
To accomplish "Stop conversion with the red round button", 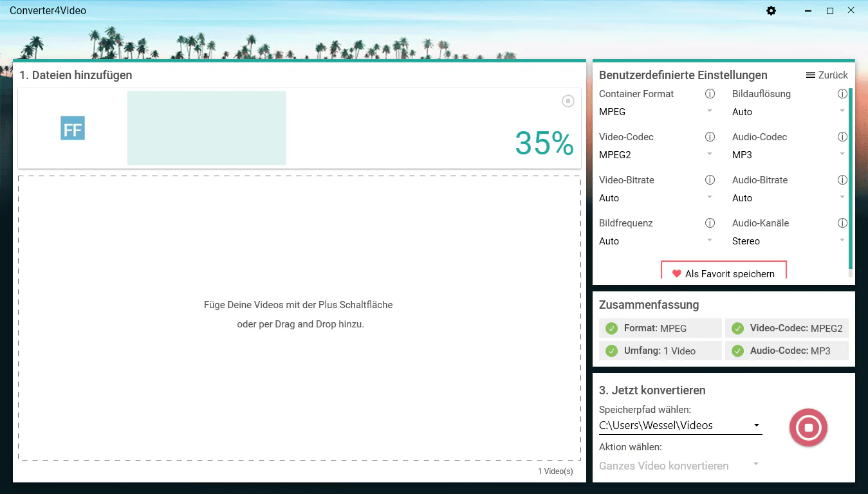I will click(808, 428).
